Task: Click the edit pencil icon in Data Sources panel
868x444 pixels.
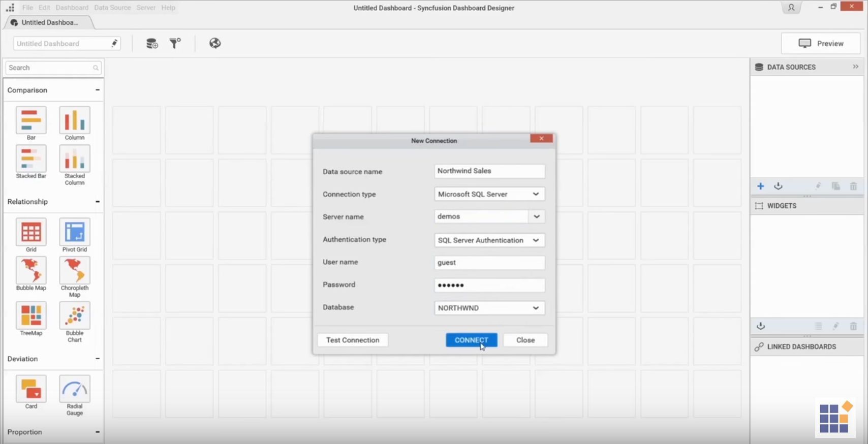Action: tap(819, 186)
